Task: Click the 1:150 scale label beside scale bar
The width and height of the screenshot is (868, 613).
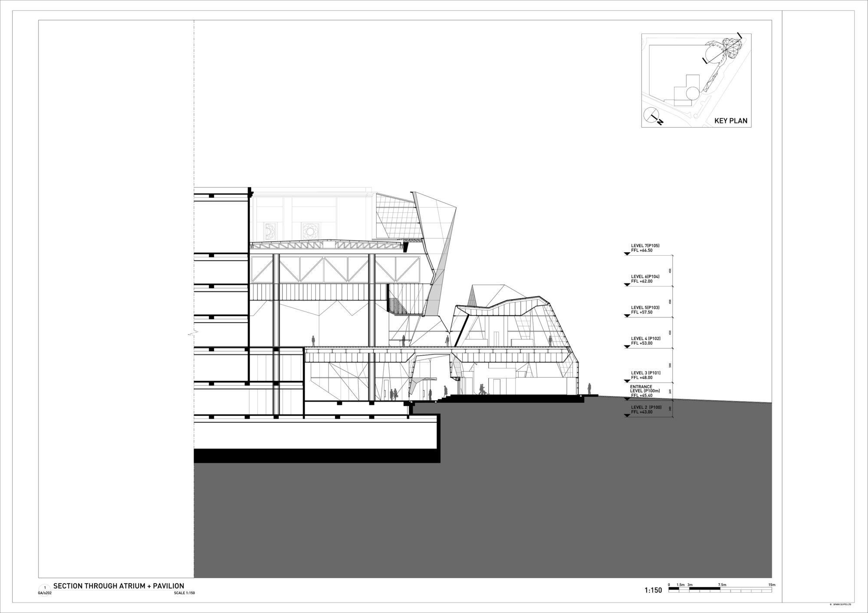Action: click(x=653, y=590)
